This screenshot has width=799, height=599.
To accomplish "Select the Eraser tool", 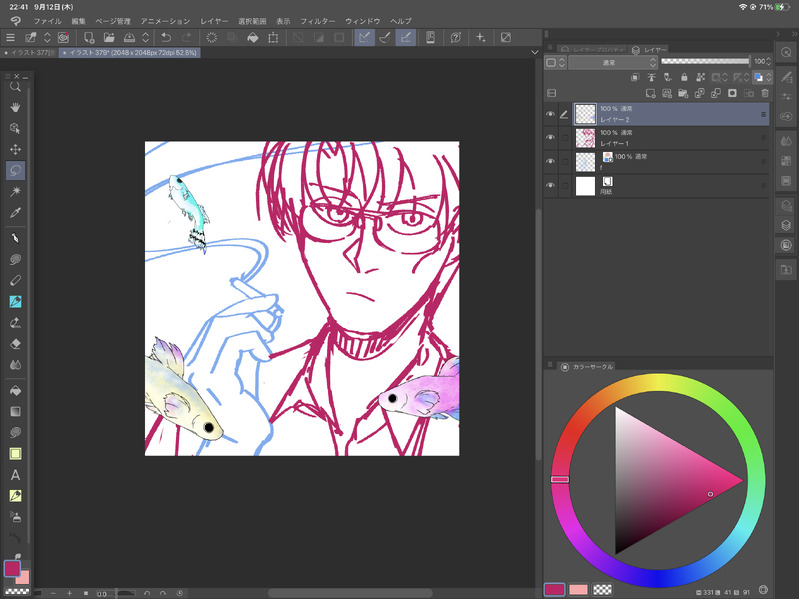I will coord(15,344).
